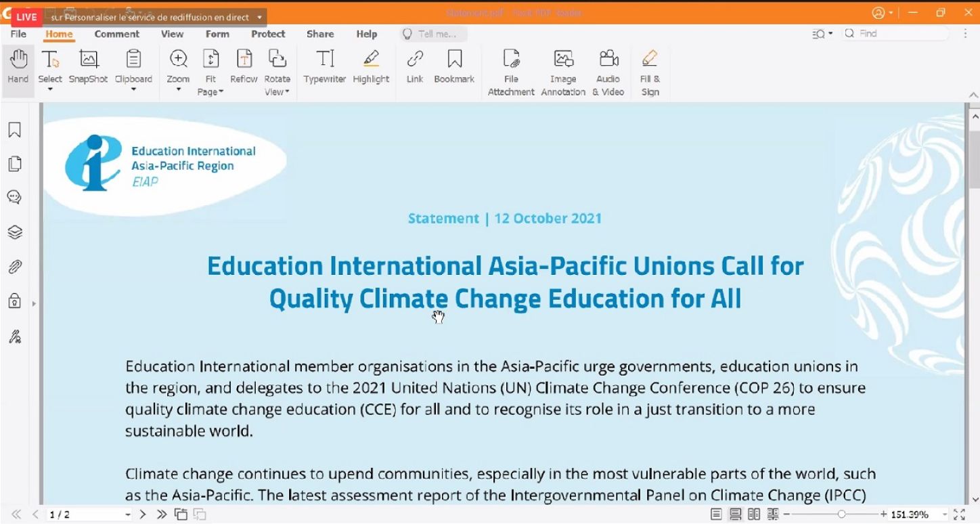Click the Link tool

[415, 66]
